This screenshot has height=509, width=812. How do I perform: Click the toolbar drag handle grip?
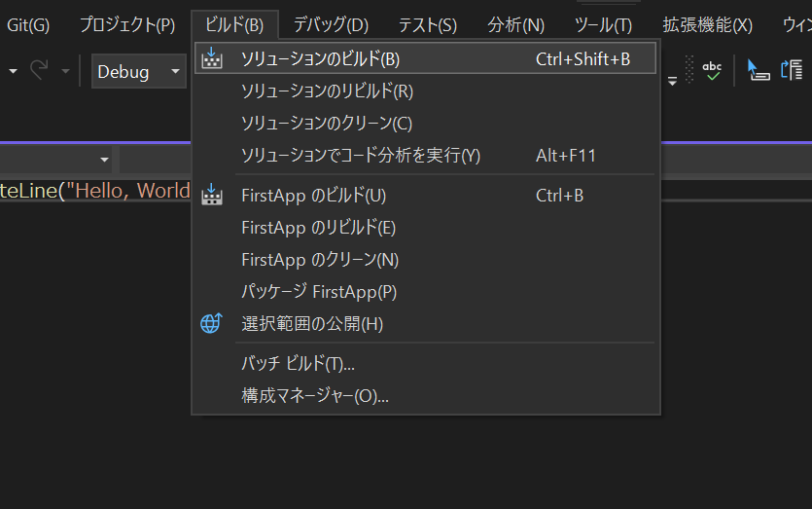pyautogui.click(x=689, y=69)
